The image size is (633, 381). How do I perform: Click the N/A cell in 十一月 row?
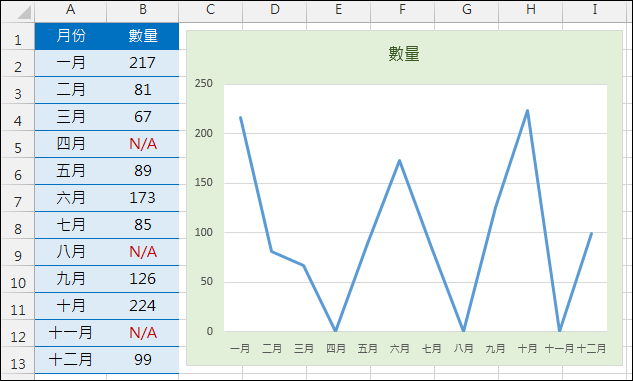143,333
